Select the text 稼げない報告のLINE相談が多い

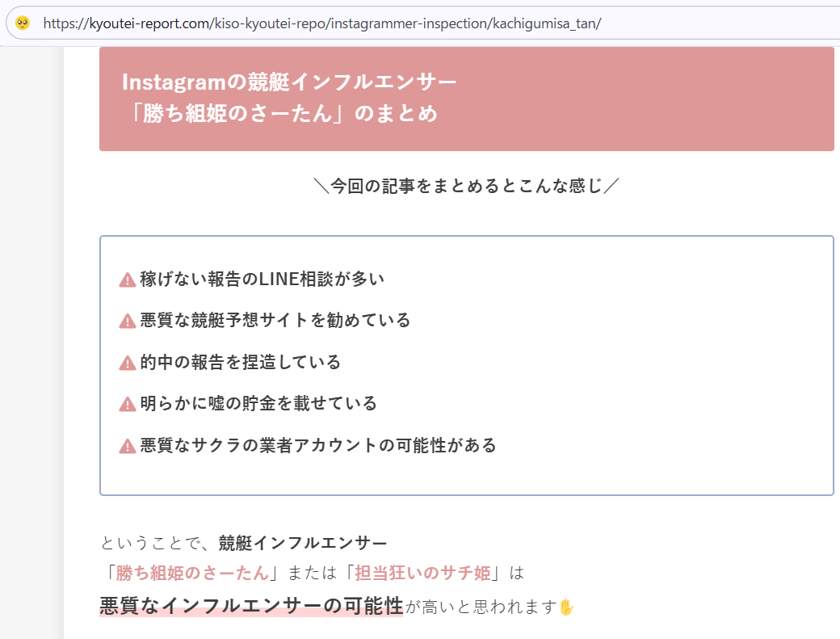click(262, 280)
